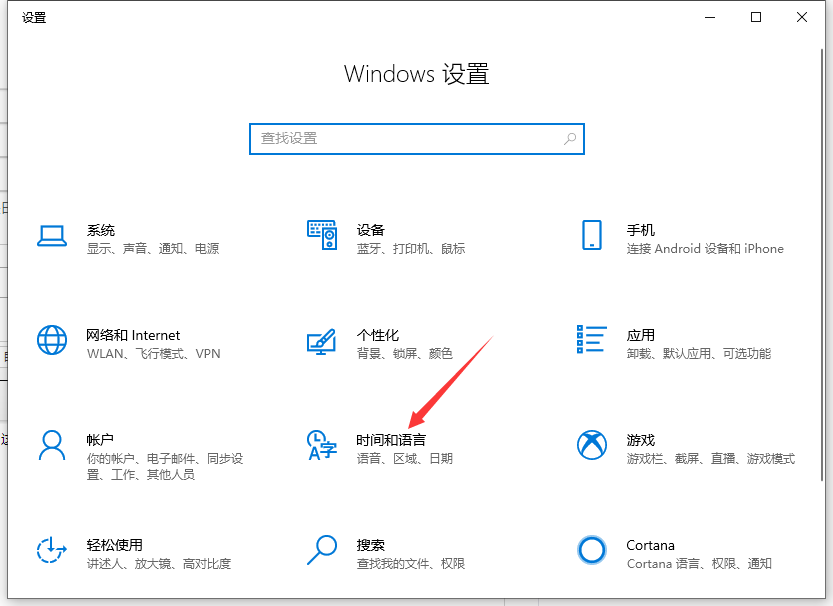
Task: Open the 帐户 person icon
Action: [x=52, y=445]
